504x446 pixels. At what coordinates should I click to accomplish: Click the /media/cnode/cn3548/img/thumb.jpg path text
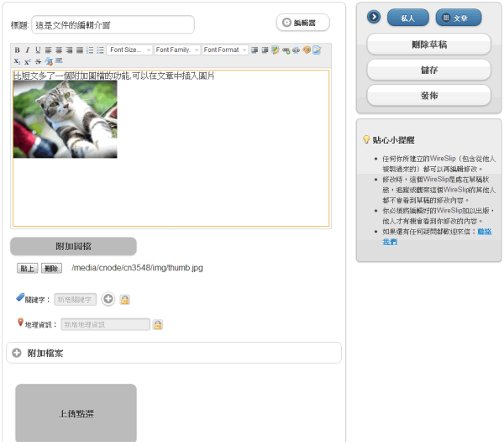coord(137,268)
